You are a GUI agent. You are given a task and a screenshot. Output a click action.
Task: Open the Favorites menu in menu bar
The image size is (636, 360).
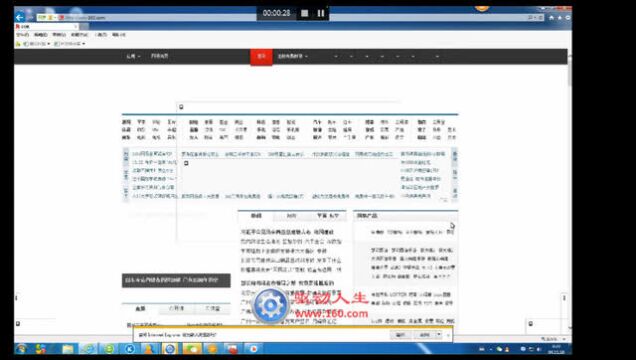pos(80,35)
